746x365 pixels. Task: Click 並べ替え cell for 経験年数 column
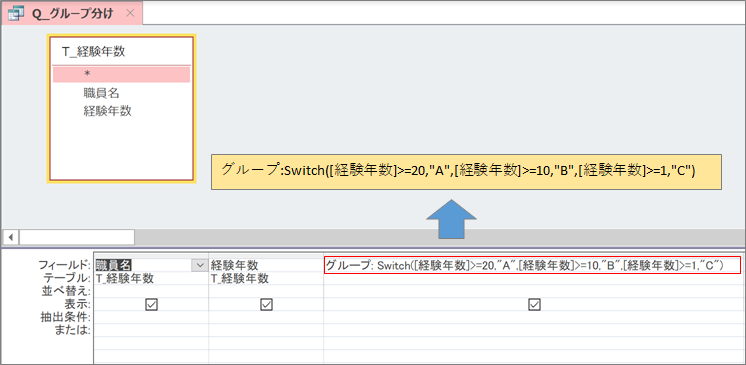[x=266, y=291]
